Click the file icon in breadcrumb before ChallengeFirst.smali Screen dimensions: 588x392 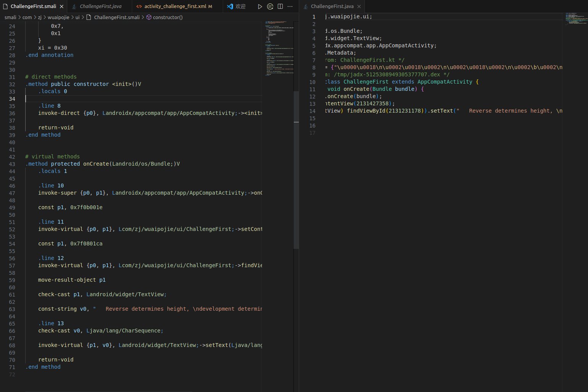click(x=89, y=17)
